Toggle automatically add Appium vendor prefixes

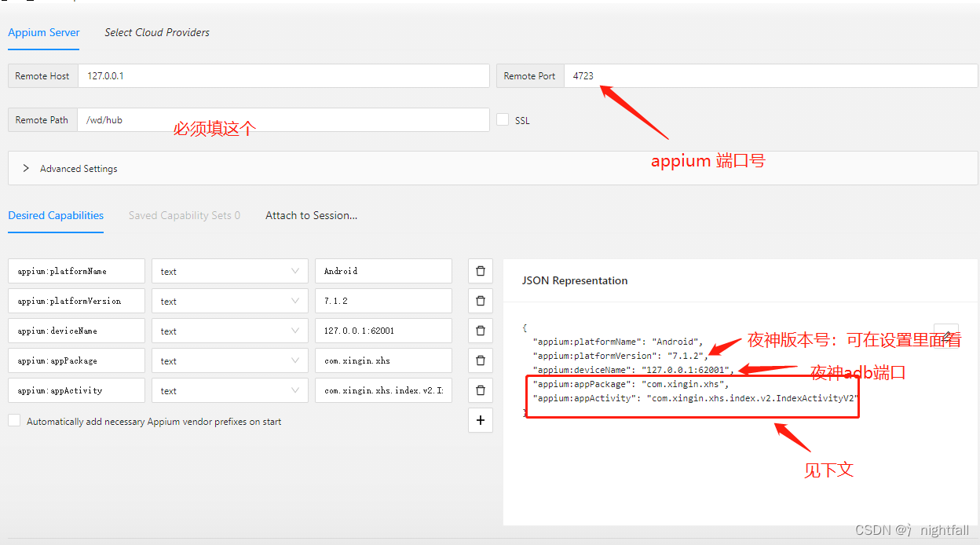point(14,421)
